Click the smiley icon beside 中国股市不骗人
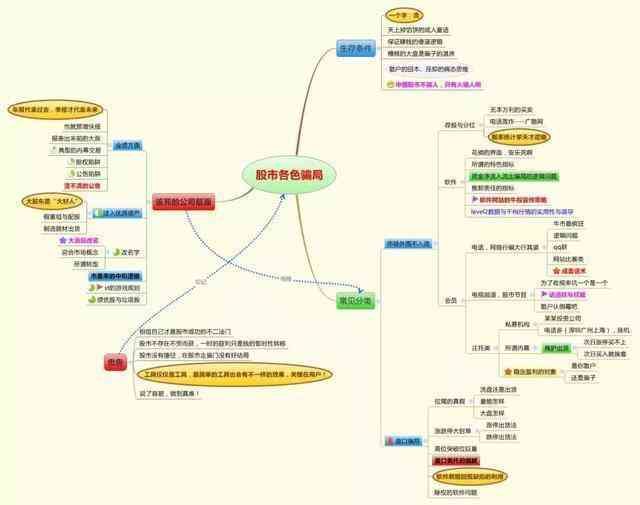 (x=391, y=85)
